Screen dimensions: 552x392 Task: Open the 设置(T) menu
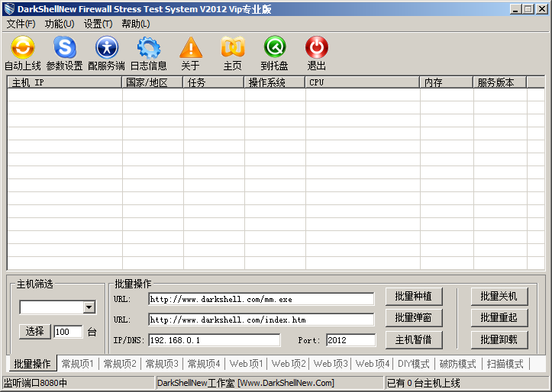click(98, 24)
